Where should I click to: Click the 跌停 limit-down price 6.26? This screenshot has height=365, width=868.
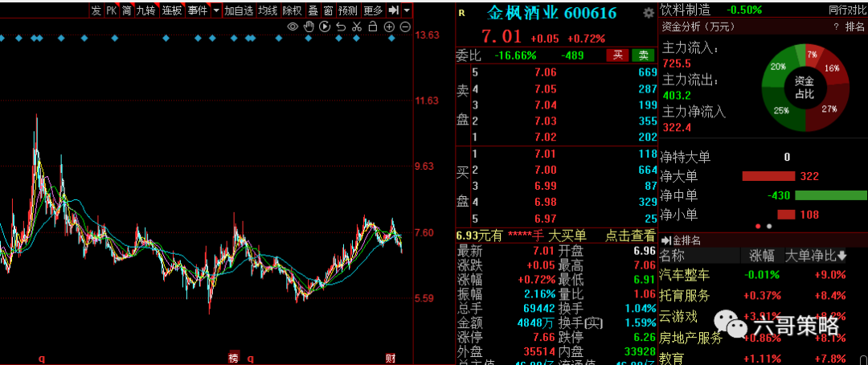pos(645,338)
